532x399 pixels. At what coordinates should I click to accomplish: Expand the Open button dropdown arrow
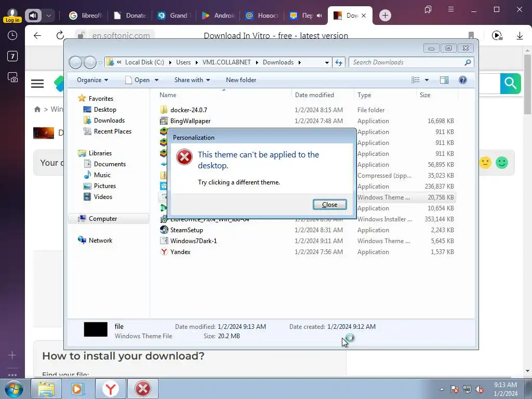[x=156, y=80]
